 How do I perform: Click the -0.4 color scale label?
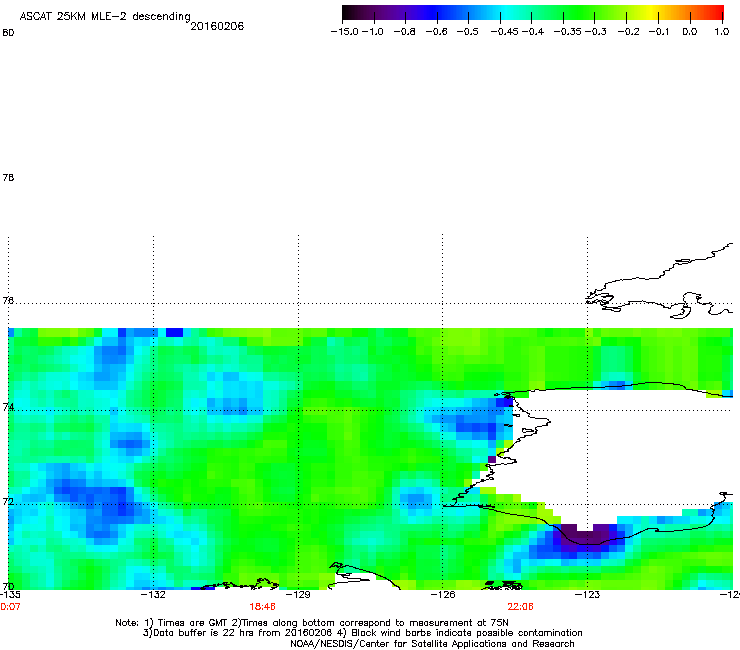pos(532,32)
